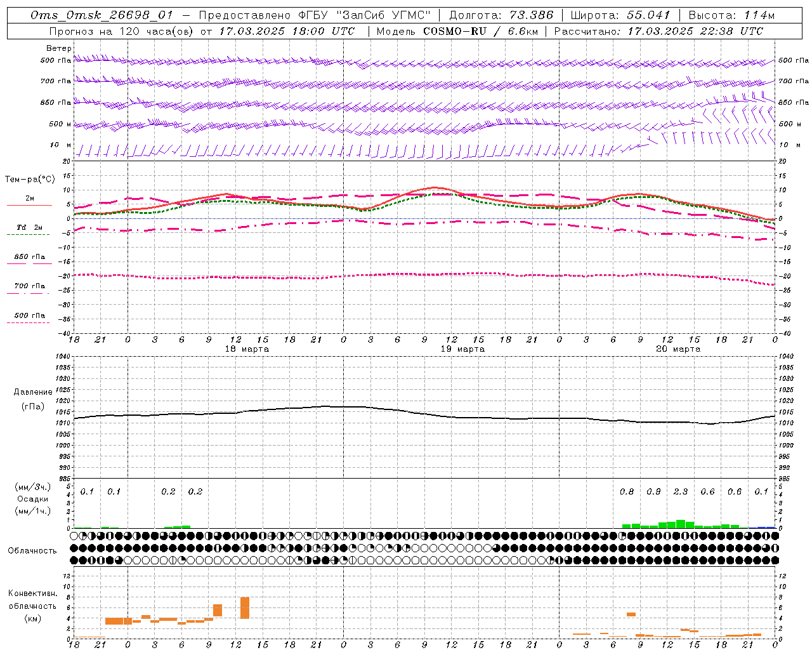
Task: Click the 19 марта date label
Action: [462, 349]
